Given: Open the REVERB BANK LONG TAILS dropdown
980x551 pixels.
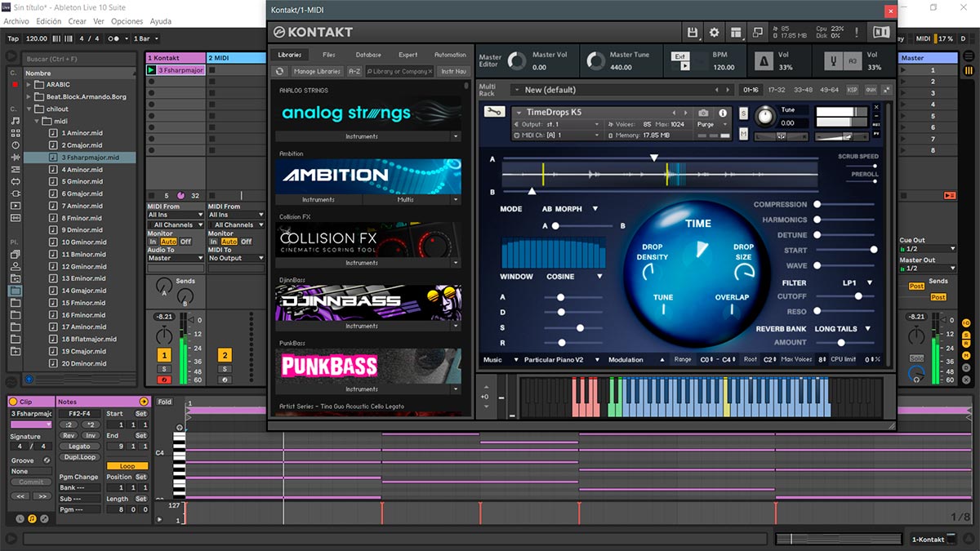Looking at the screenshot, I should coord(841,329).
